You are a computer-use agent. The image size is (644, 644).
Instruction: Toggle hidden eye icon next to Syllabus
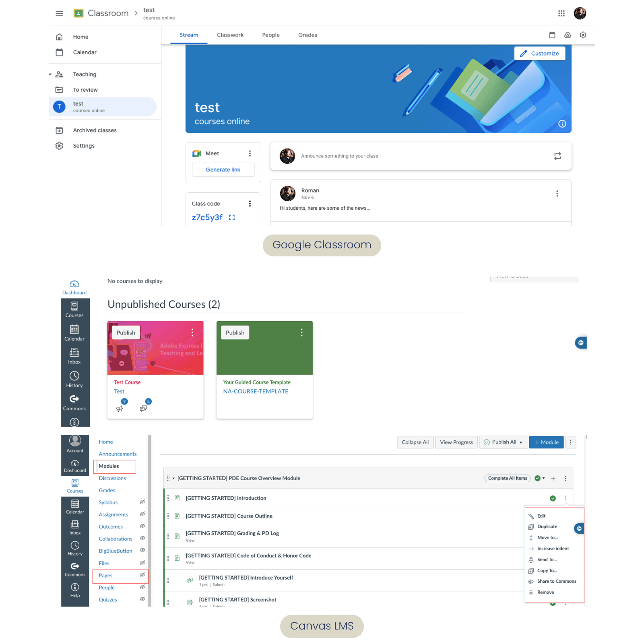point(142,502)
